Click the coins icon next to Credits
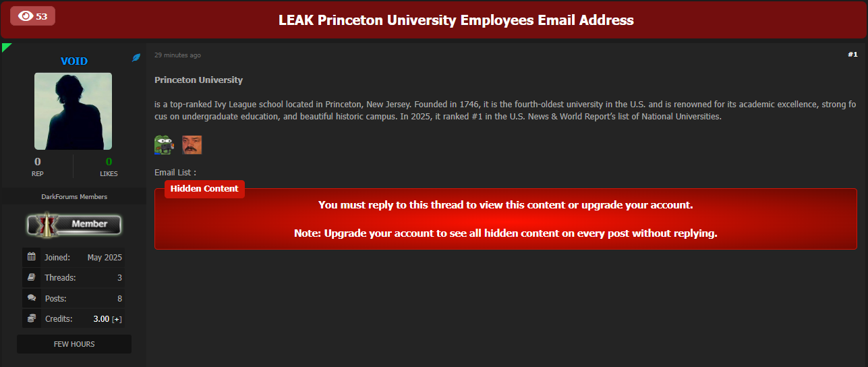This screenshot has height=367, width=868. 31,318
